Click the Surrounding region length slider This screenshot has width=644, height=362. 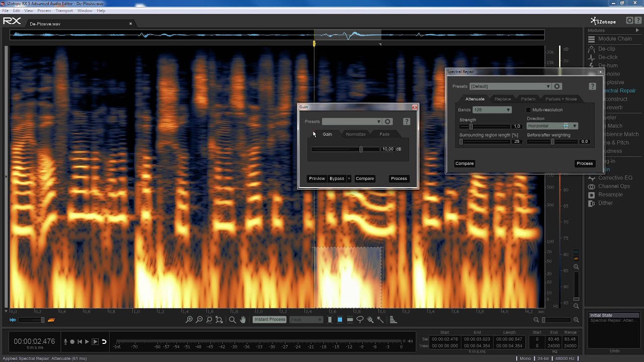pyautogui.click(x=485, y=142)
